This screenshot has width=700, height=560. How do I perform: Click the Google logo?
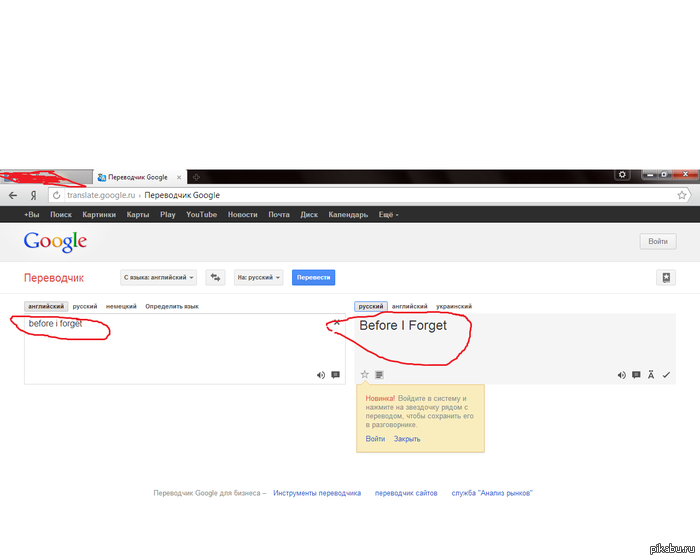click(x=55, y=242)
